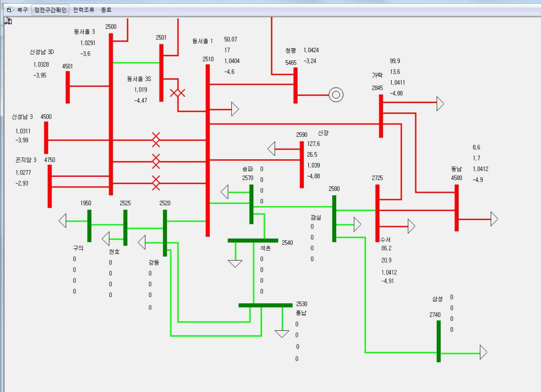This screenshot has width=541, height=392.
Task: Select the red bus bar 2725
Action: pos(377,213)
